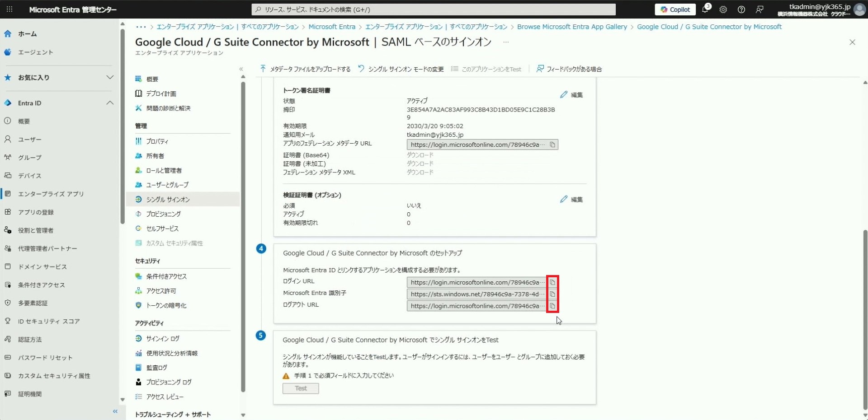This screenshot has width=868, height=420.
Task: Click the search box for resources
Action: pos(433,9)
